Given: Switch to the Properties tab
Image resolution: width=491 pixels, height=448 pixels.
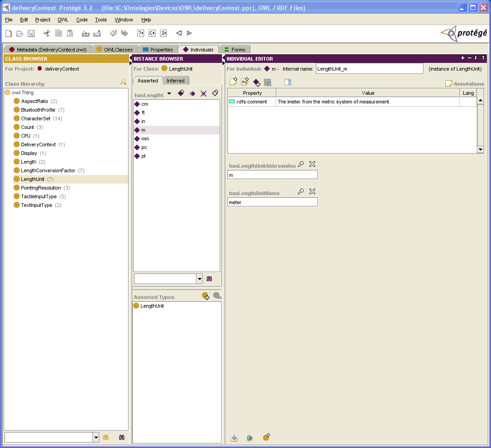Looking at the screenshot, I should click(158, 50).
